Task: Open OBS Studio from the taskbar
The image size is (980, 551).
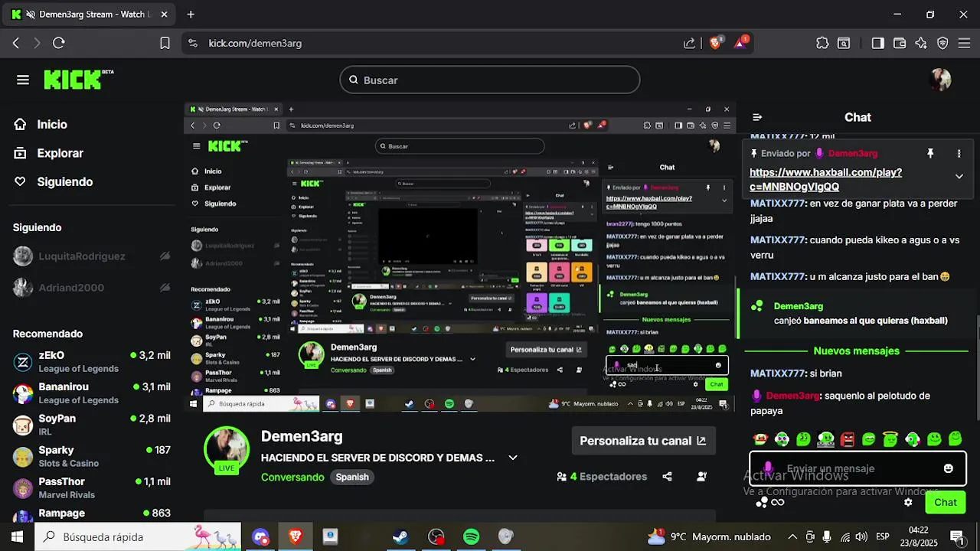Action: pyautogui.click(x=436, y=536)
